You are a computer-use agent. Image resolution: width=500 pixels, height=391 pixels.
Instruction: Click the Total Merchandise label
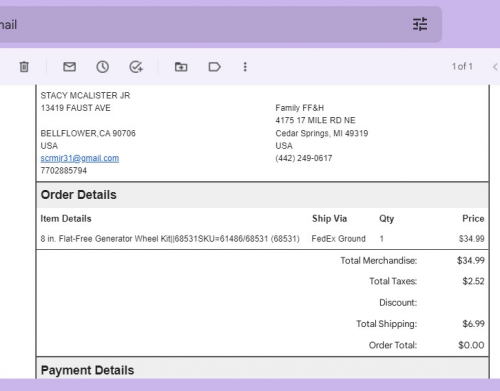[379, 261]
